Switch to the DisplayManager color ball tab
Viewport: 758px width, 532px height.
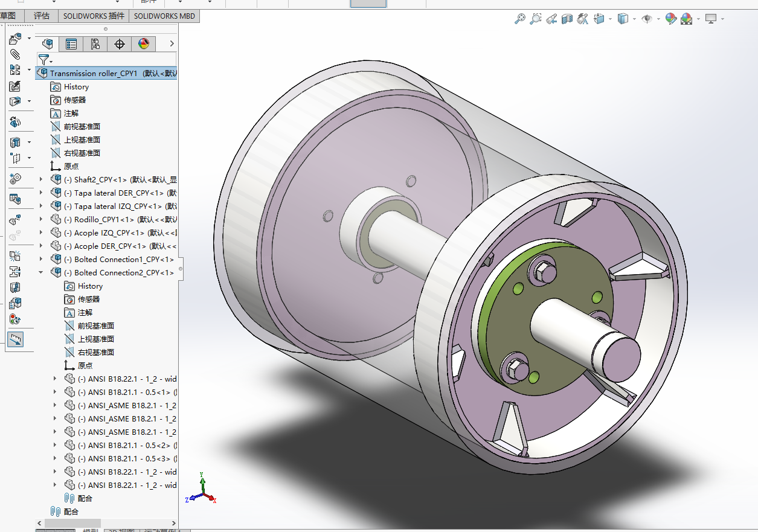(144, 43)
